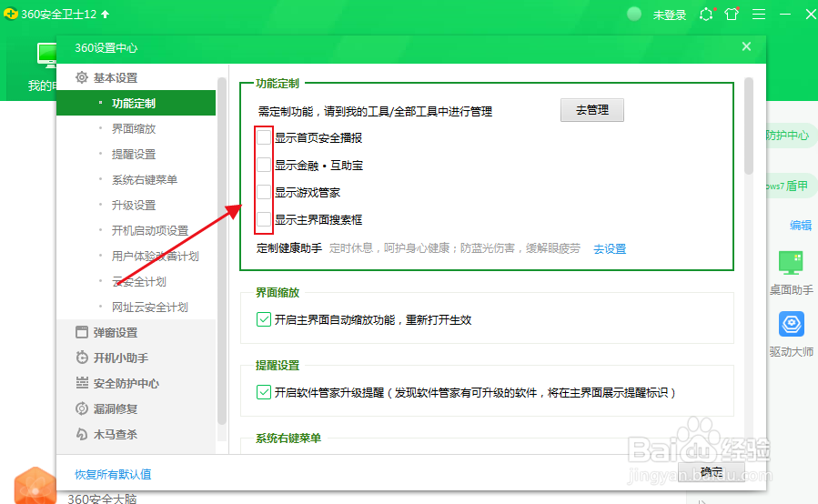
Task: Enable 显示金融·互助宝 checkbox
Action: pos(264,165)
